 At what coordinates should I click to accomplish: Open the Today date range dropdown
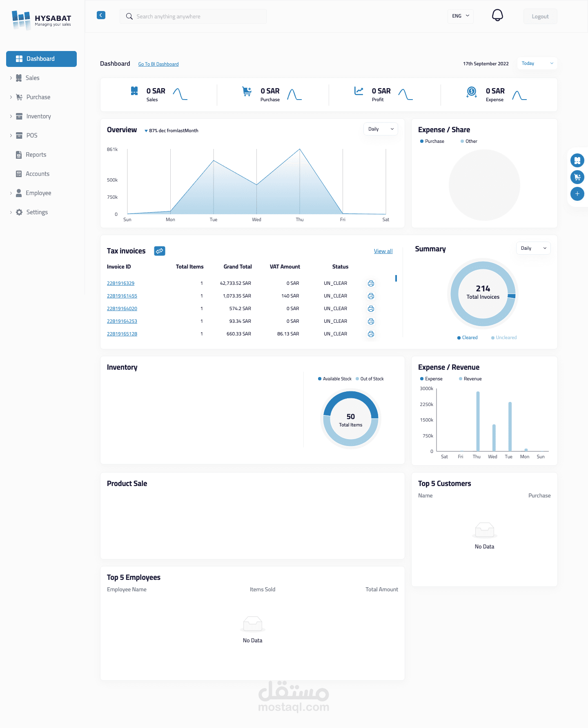pos(537,63)
